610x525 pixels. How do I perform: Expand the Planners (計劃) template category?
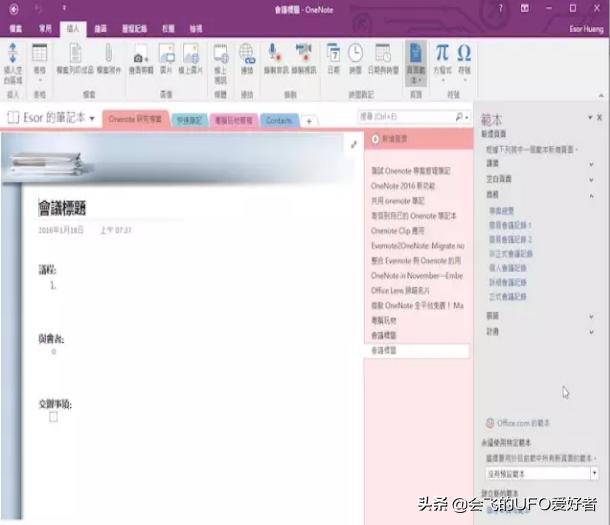click(591, 332)
